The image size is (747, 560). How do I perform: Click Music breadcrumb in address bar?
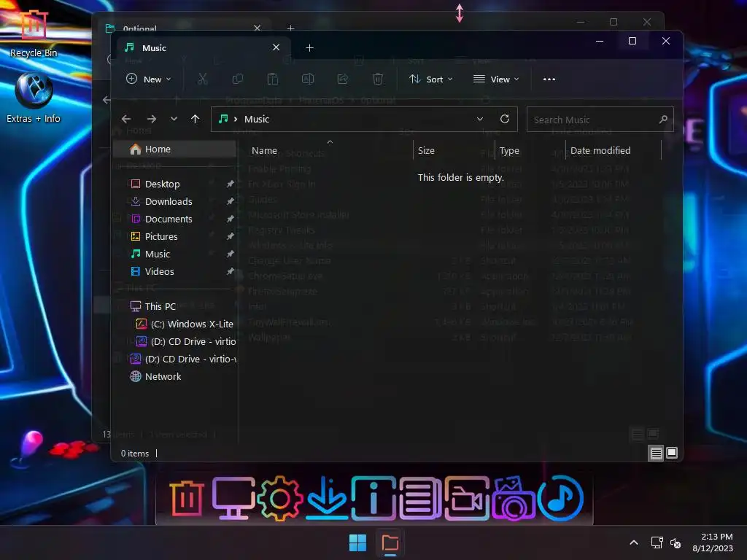click(256, 119)
